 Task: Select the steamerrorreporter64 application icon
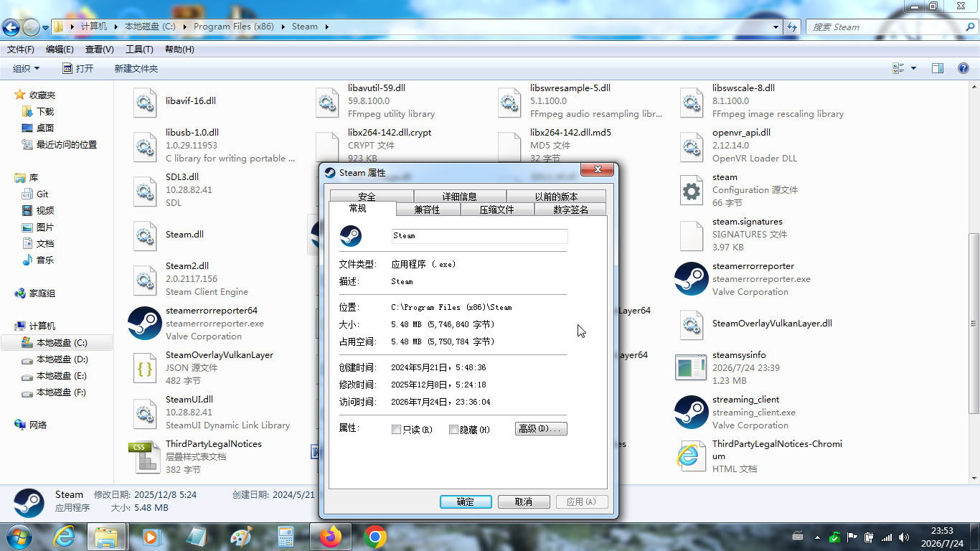(144, 324)
